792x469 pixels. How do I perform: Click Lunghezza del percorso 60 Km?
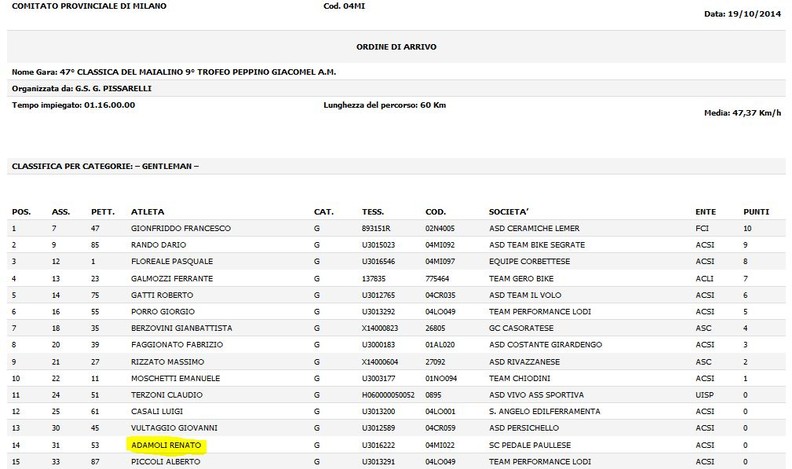(385, 106)
